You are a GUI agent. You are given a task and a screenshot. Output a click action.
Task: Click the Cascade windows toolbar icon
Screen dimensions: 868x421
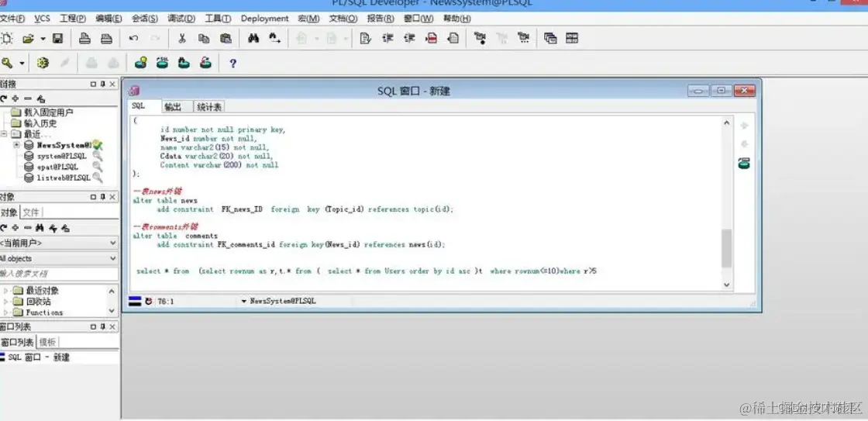pos(550,38)
